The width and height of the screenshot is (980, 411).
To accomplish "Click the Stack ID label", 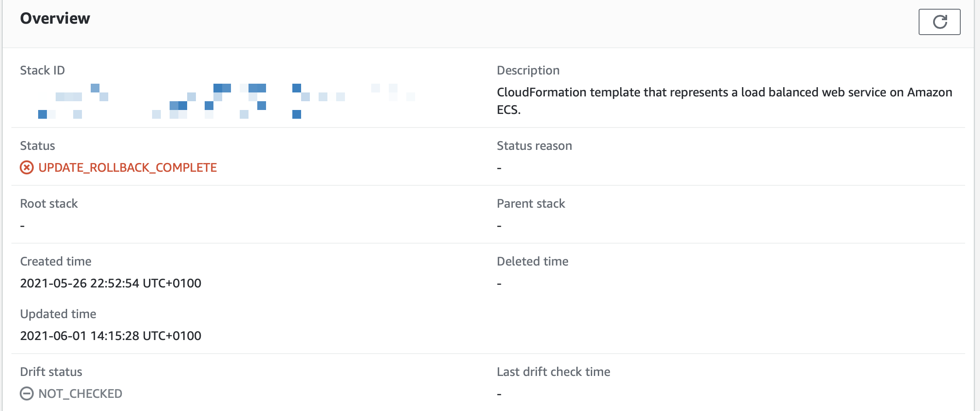I will click(x=42, y=70).
